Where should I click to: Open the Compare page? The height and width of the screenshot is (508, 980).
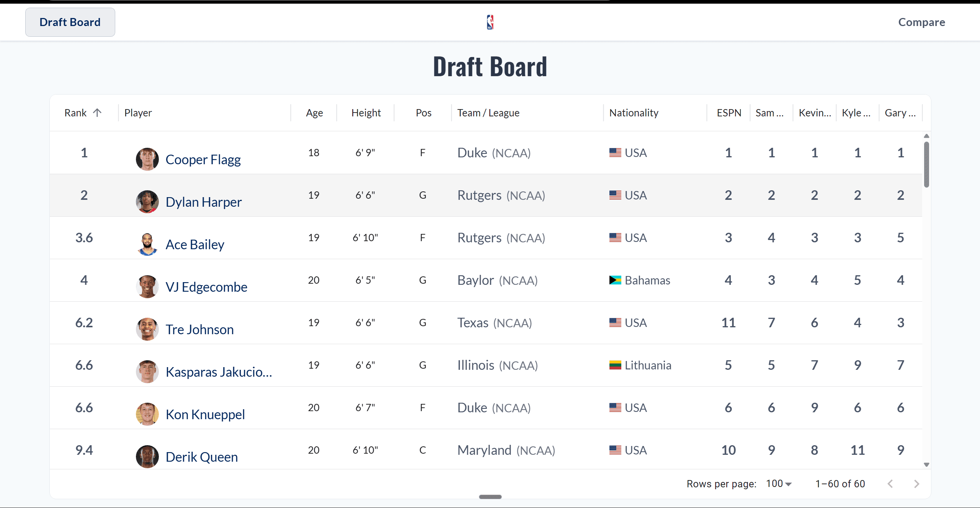click(921, 22)
